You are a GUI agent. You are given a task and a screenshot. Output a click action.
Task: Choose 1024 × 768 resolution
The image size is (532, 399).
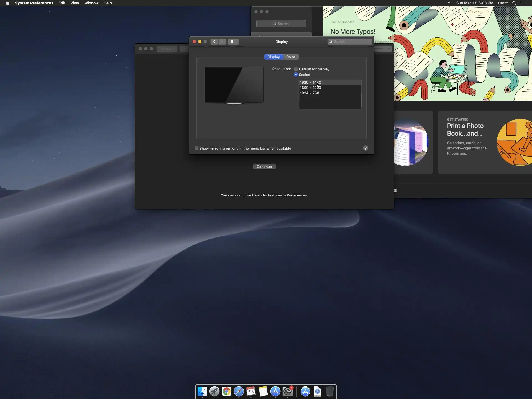[x=309, y=93]
